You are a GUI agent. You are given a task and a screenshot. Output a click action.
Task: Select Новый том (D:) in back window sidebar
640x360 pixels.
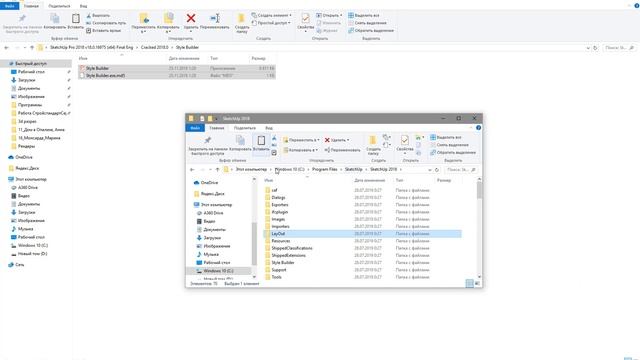pos(32,253)
